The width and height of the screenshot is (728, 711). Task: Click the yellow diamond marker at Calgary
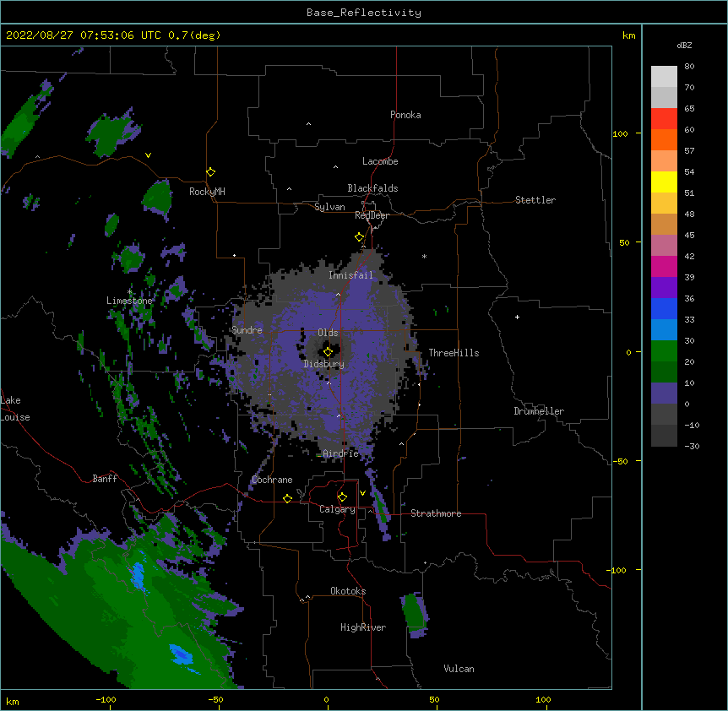tap(342, 497)
